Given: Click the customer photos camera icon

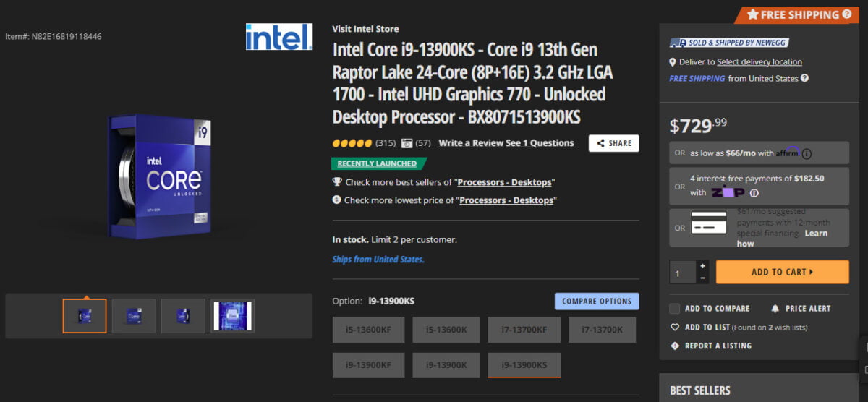Looking at the screenshot, I should (x=407, y=143).
